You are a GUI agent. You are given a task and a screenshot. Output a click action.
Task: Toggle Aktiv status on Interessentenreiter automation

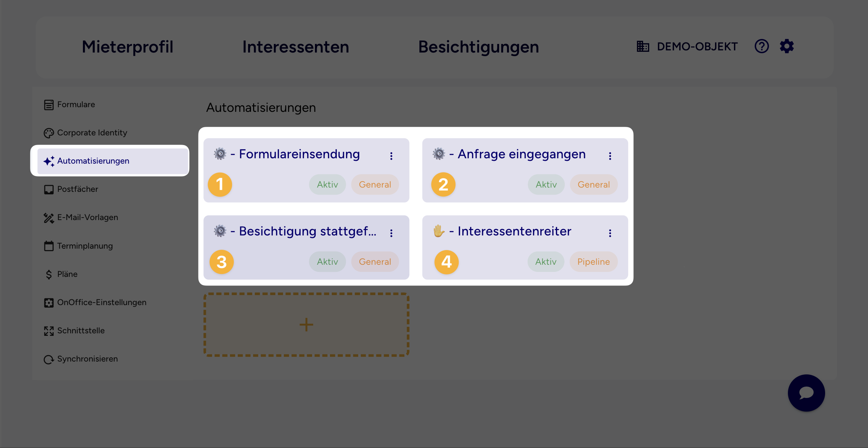point(546,262)
